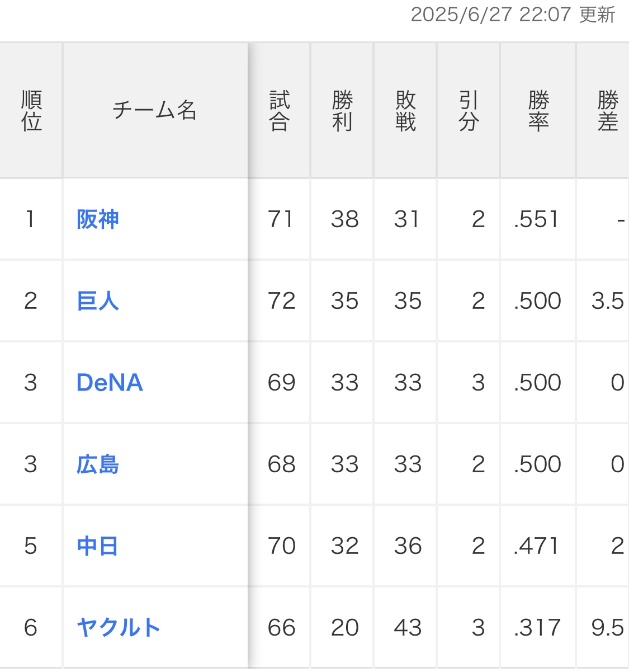Click 巨人's 3.5 games-behind cell
The height and width of the screenshot is (672, 629).
tap(607, 301)
